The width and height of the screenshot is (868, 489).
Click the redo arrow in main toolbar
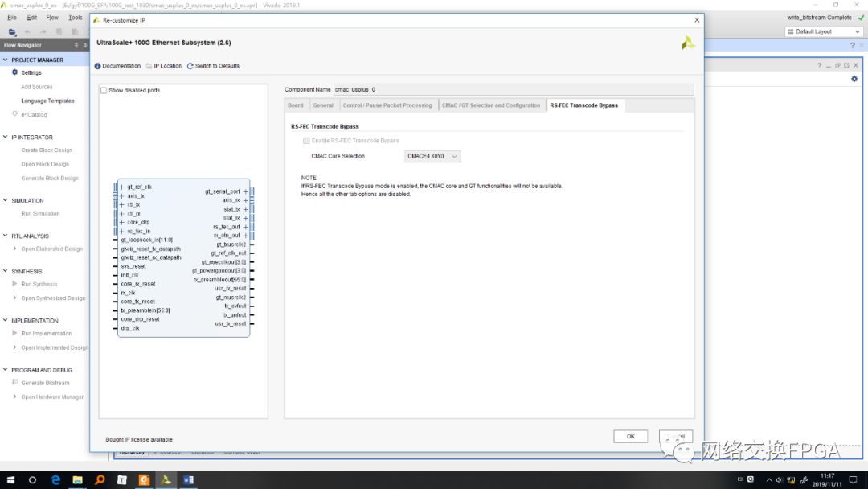[43, 31]
